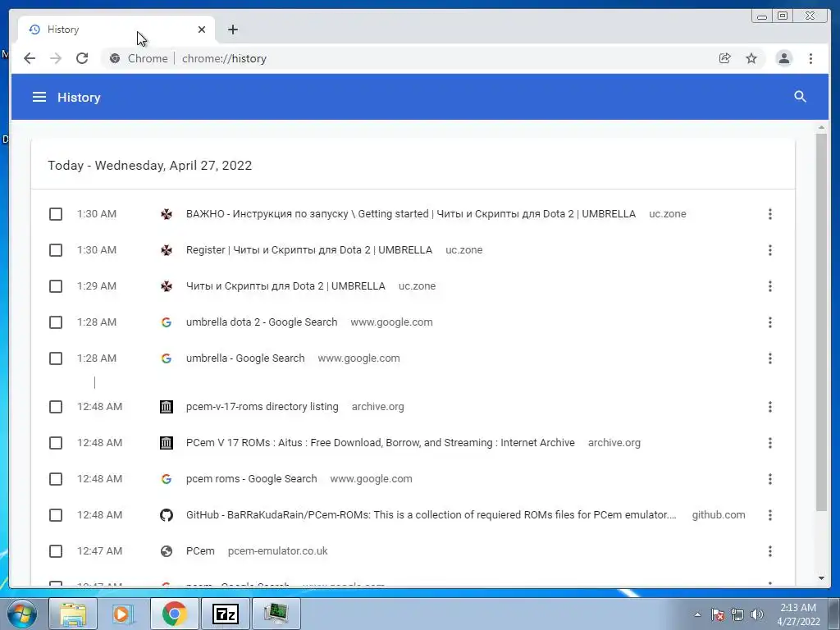The image size is (840, 630).
Task: Reload the page with the refresh icon
Action: [82, 58]
